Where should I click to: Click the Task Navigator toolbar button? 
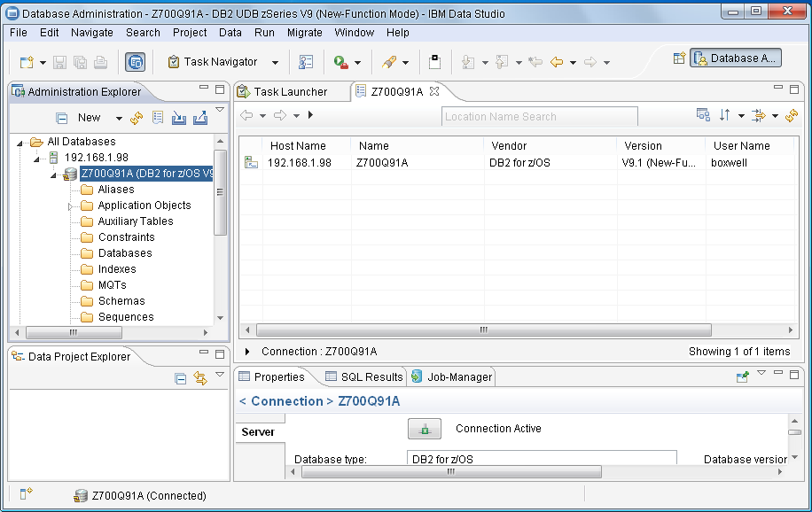(x=212, y=62)
